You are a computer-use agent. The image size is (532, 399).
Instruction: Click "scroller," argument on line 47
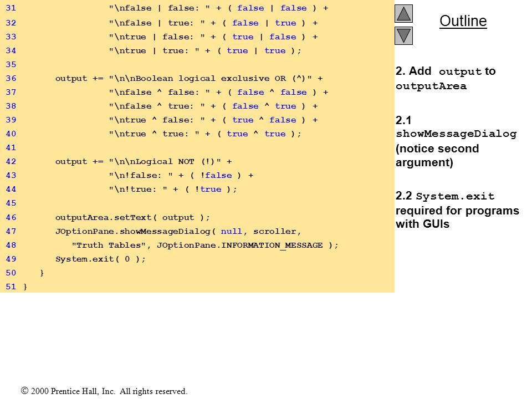[277, 232]
